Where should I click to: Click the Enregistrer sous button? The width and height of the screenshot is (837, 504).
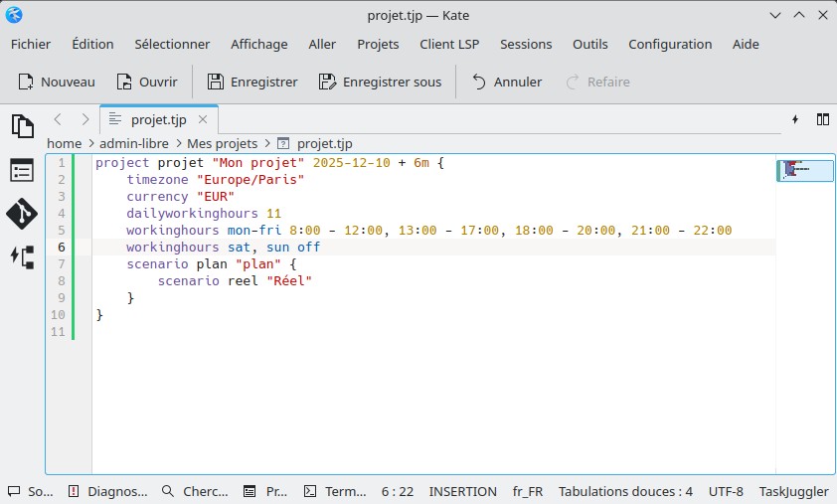(380, 82)
